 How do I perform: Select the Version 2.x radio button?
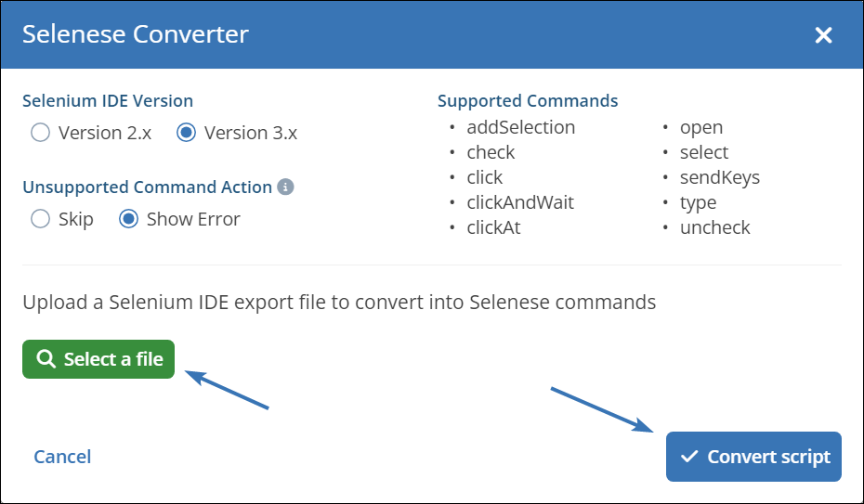click(40, 133)
